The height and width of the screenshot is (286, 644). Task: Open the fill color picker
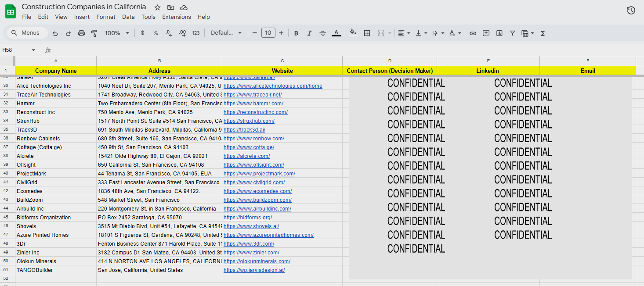click(x=353, y=33)
